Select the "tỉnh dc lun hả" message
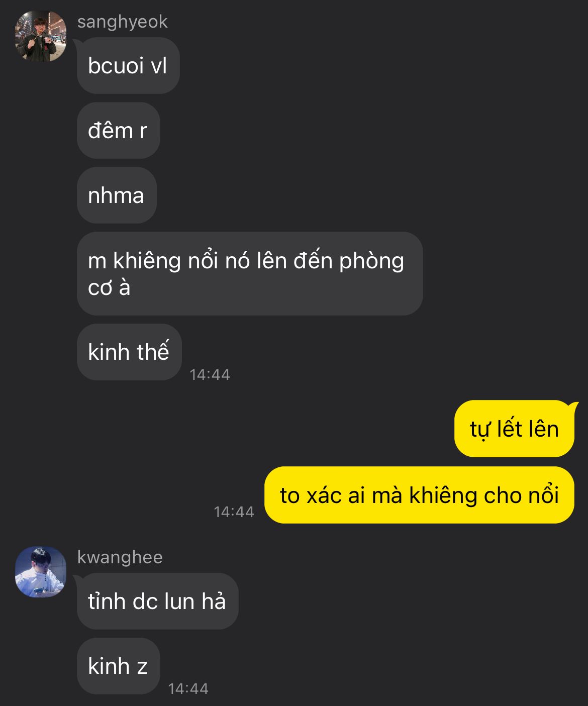 click(157, 601)
